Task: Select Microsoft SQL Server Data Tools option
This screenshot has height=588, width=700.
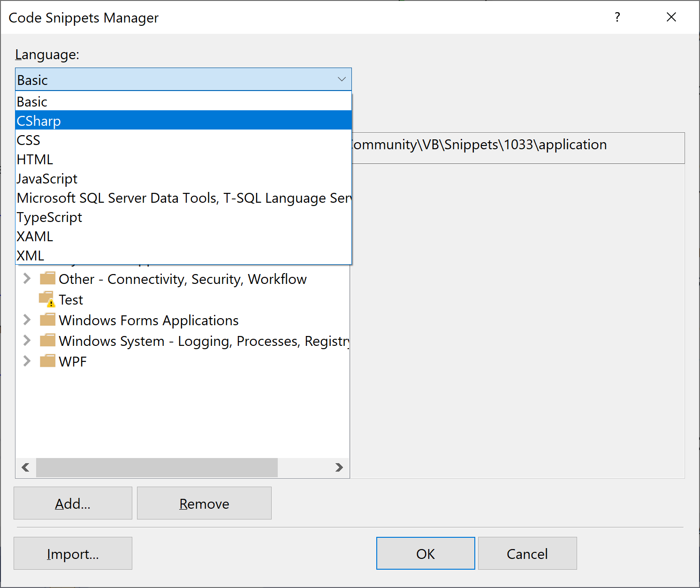Action: click(183, 197)
